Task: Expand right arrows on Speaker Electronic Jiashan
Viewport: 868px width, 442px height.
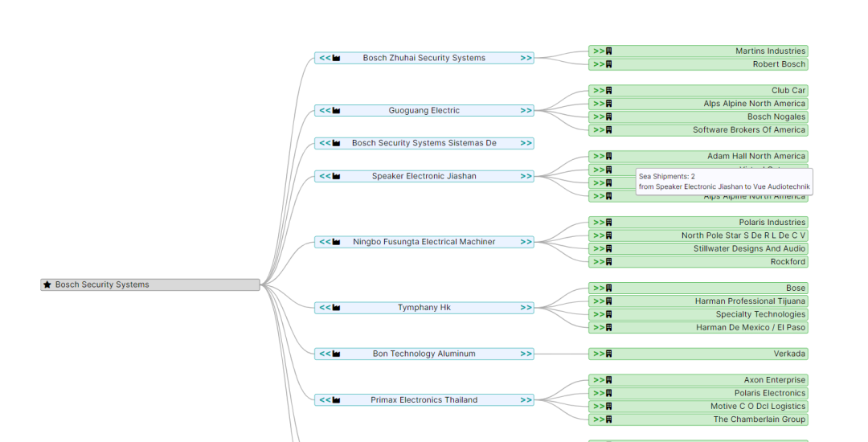Action: [526, 177]
